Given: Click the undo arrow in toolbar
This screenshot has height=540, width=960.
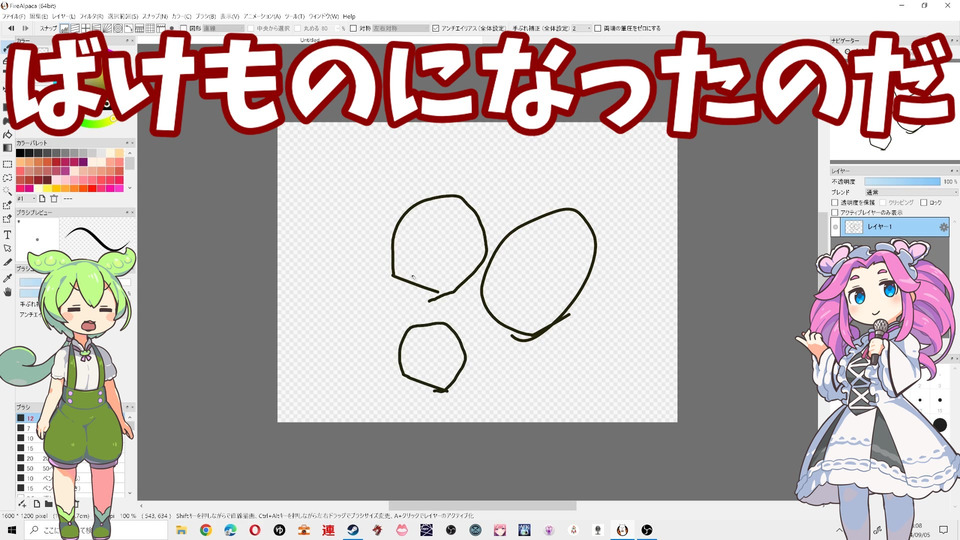Looking at the screenshot, I should [11, 28].
